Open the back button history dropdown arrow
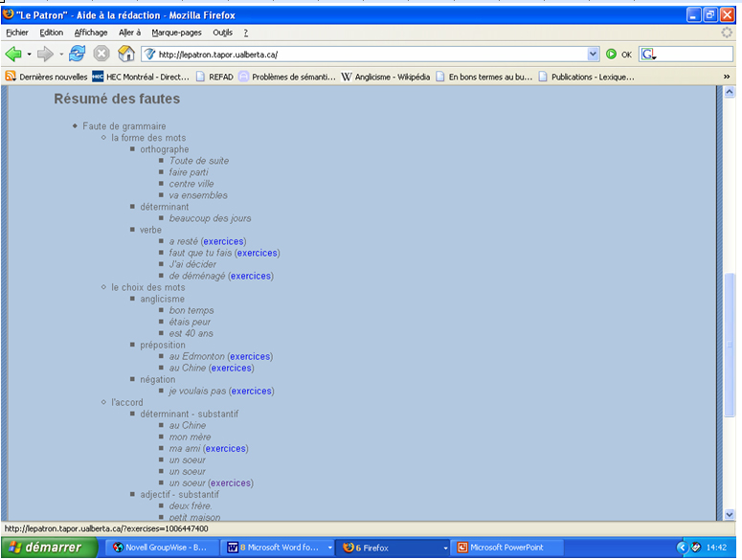Image resolution: width=742 pixels, height=560 pixels. click(29, 55)
